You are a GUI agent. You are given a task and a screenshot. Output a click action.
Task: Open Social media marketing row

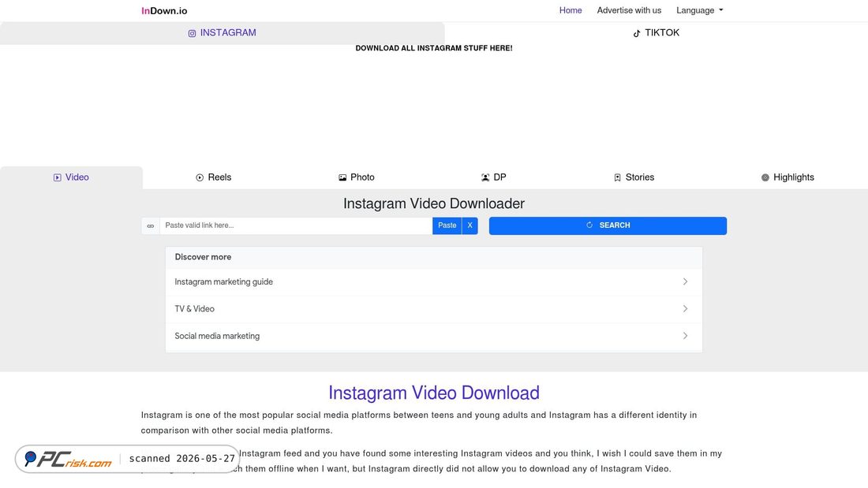[434, 337]
